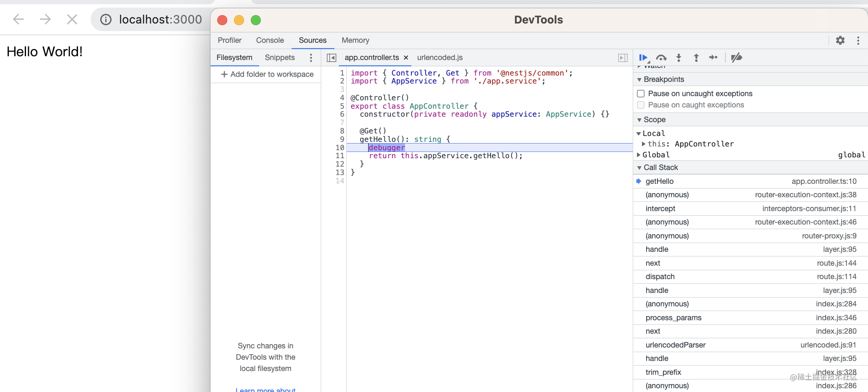Screen dimensions: 868x392
Task: Switch to the Console tab
Action: [x=270, y=40]
